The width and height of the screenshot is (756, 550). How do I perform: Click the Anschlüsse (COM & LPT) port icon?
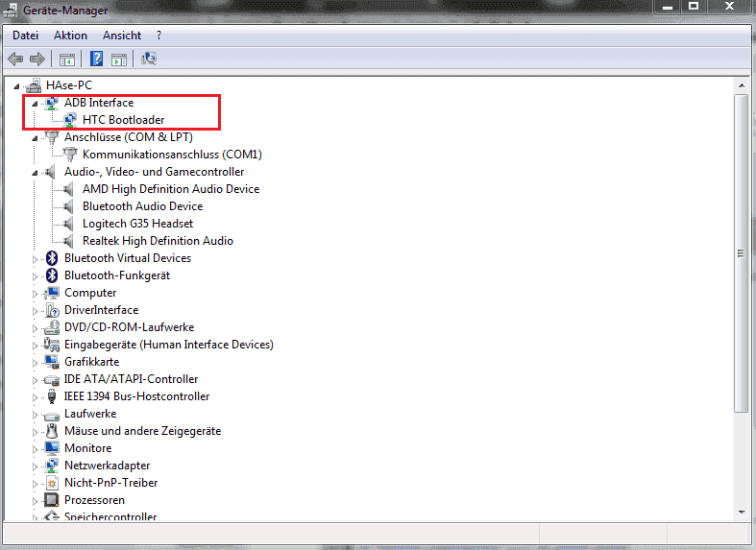(x=52, y=137)
